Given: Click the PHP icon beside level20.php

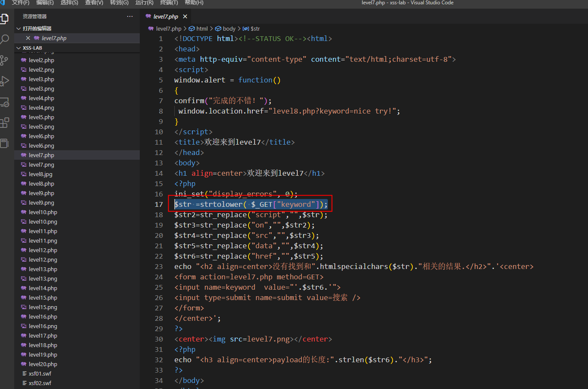Looking at the screenshot, I should (24, 364).
